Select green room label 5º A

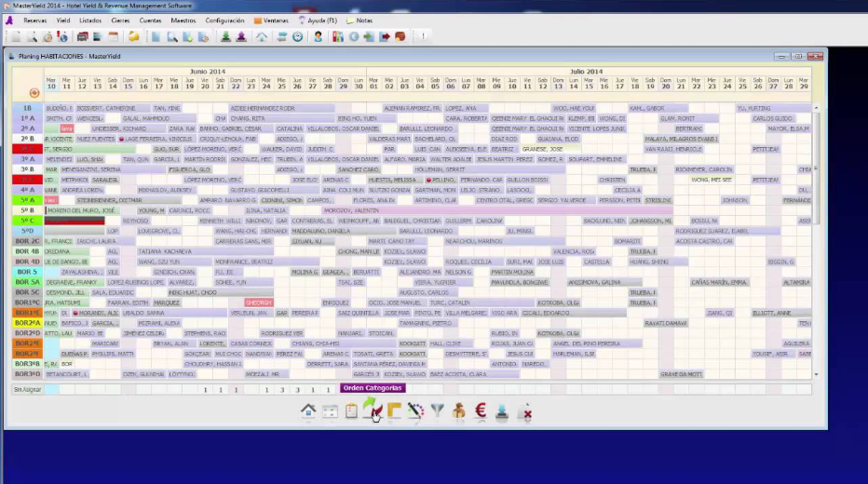tap(28, 200)
